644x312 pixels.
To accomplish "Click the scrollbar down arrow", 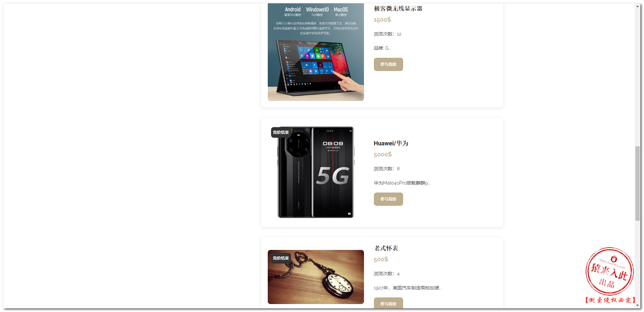I will (638, 305).
